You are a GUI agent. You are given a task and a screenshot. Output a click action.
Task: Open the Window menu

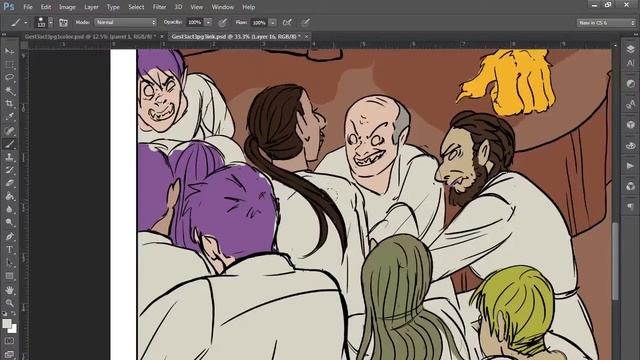click(222, 7)
